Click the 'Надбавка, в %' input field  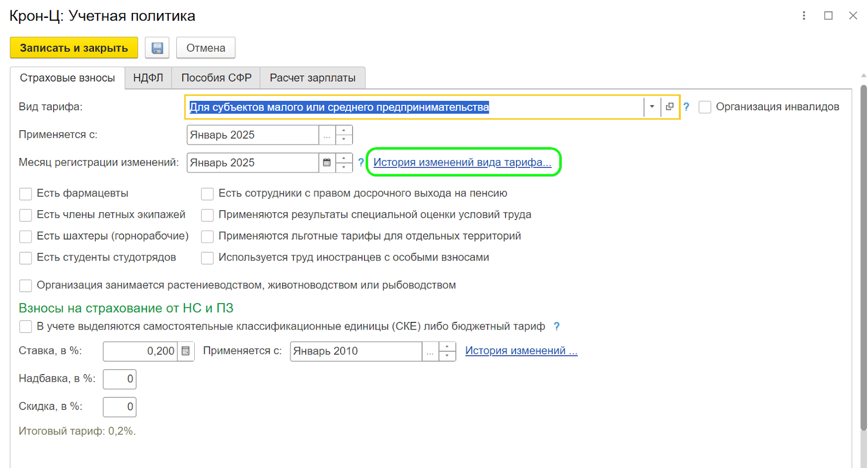pos(120,379)
